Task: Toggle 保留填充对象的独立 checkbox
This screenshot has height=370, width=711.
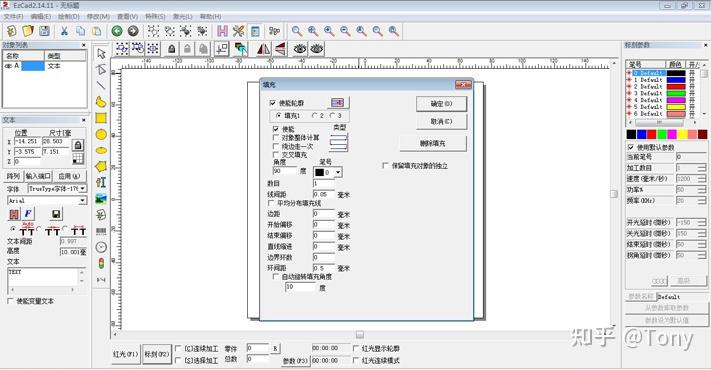Action: coord(385,166)
